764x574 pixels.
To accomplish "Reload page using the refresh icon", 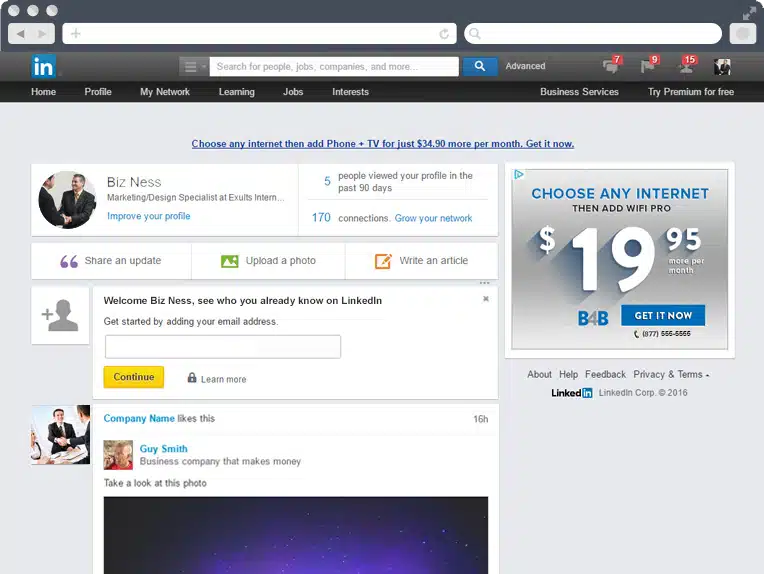I will coord(444,34).
